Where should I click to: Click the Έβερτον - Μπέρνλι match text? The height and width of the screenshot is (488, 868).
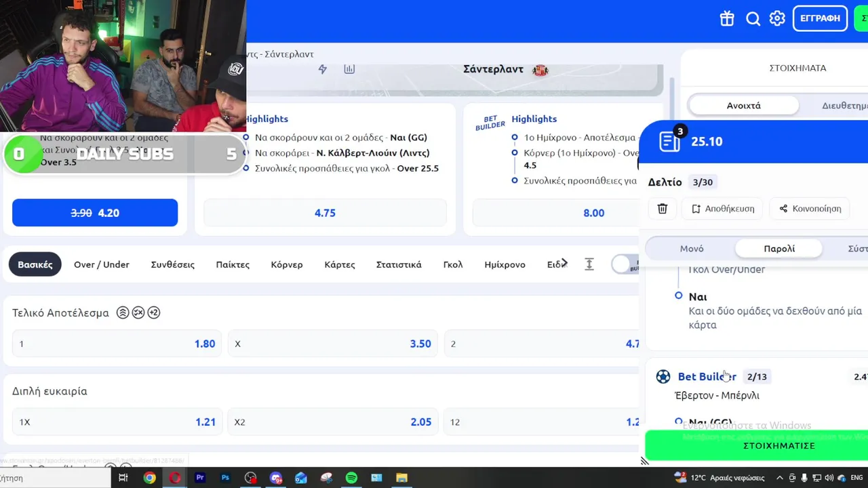pyautogui.click(x=717, y=395)
